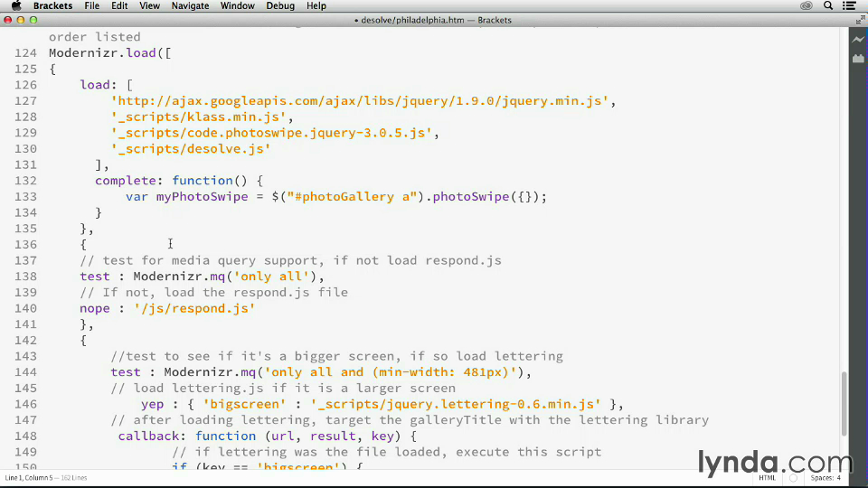Click the comment about loading respond.js file
This screenshot has width=868, height=488.
click(213, 293)
